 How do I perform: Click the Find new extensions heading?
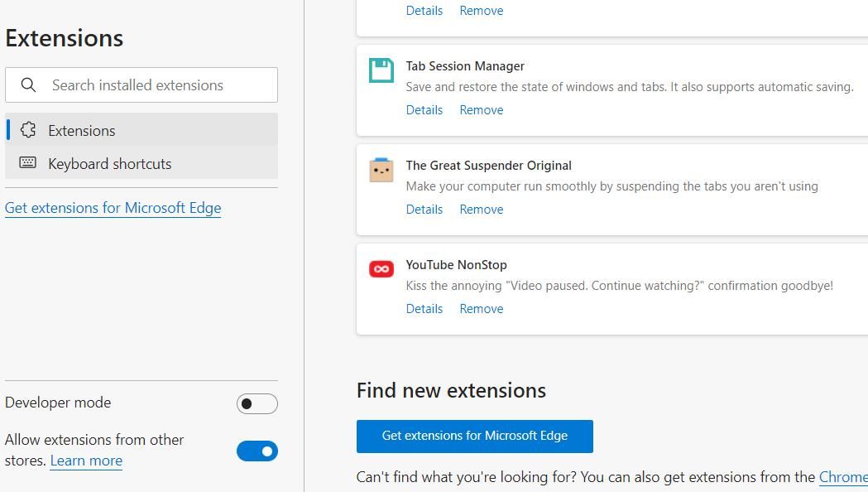tap(451, 391)
